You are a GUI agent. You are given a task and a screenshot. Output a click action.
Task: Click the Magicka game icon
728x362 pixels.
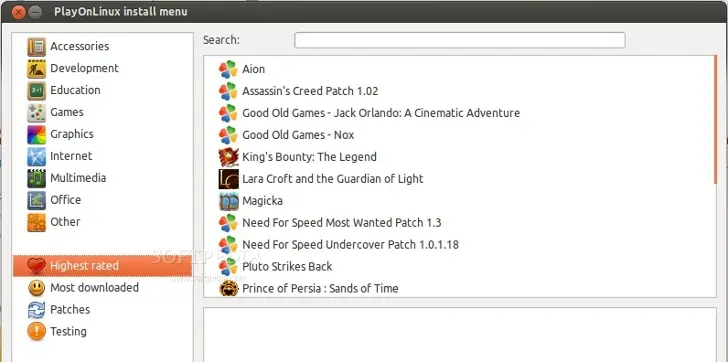pos(228,201)
